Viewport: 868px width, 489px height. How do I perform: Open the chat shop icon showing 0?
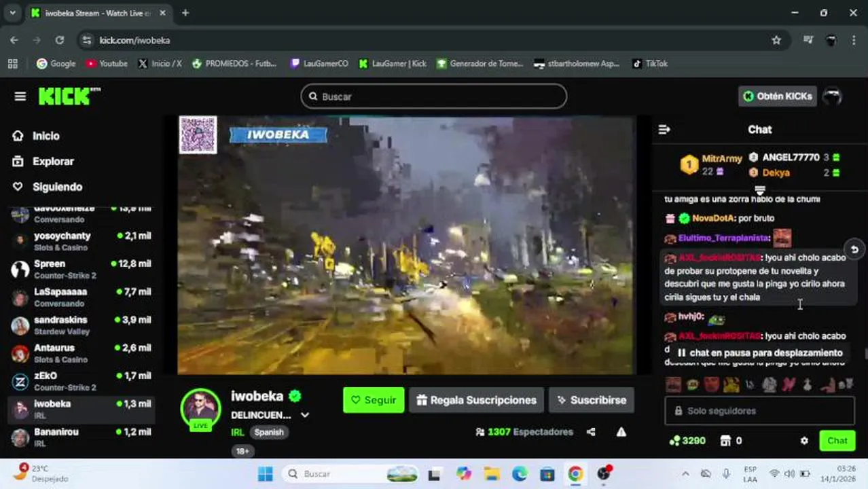pos(731,441)
